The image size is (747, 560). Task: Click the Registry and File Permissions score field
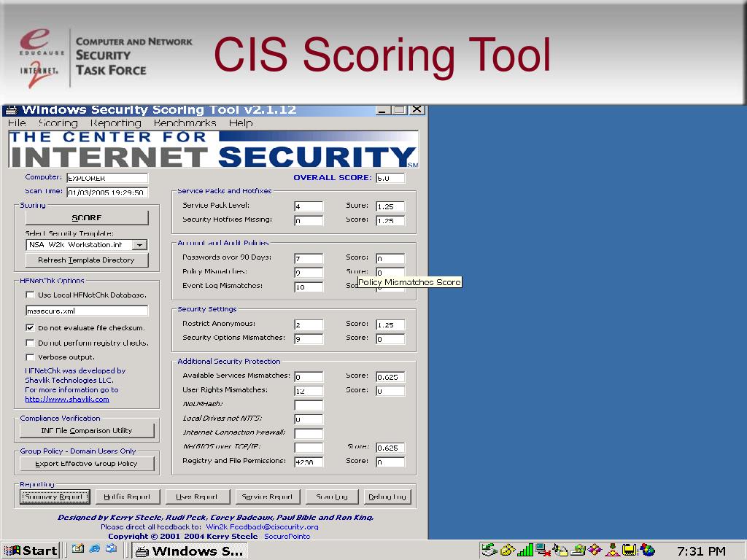390,462
